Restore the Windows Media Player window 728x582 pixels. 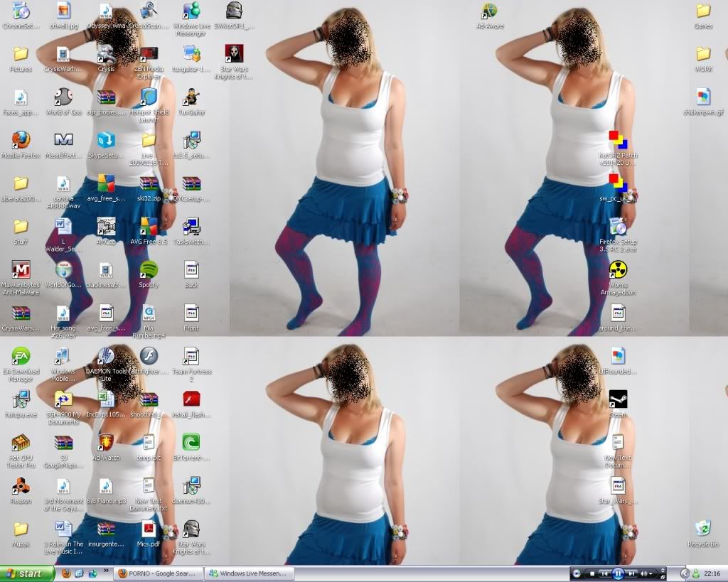pyautogui.click(x=663, y=577)
